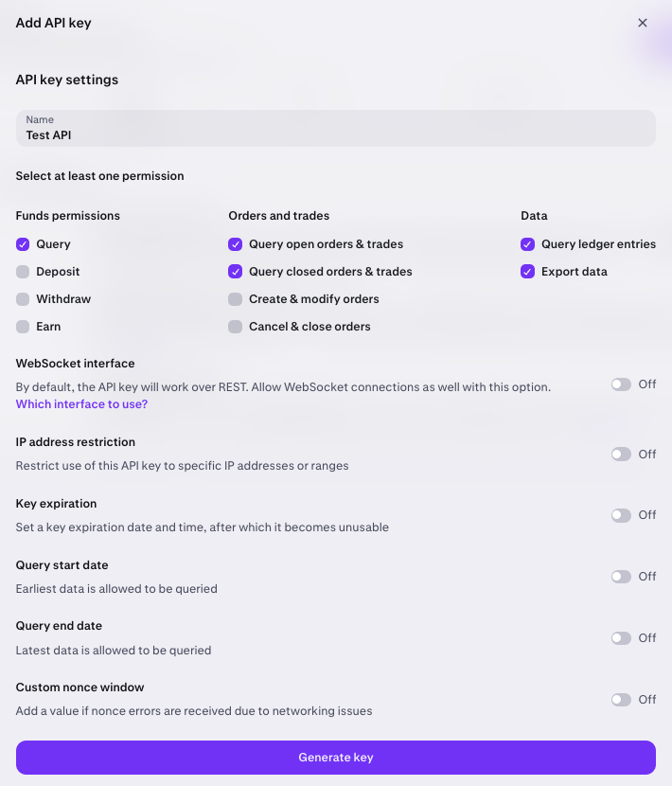The width and height of the screenshot is (672, 786).
Task: Disable the Export data permission
Action: pyautogui.click(x=527, y=272)
